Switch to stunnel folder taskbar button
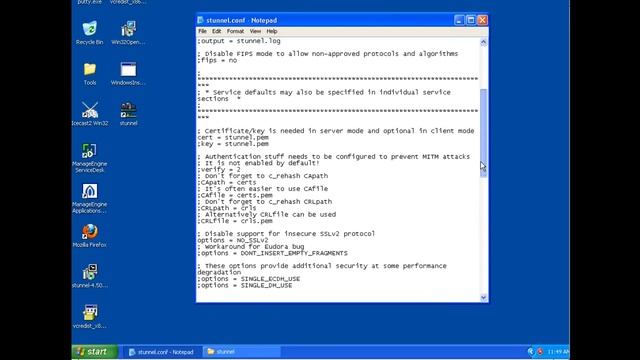 tap(242, 352)
